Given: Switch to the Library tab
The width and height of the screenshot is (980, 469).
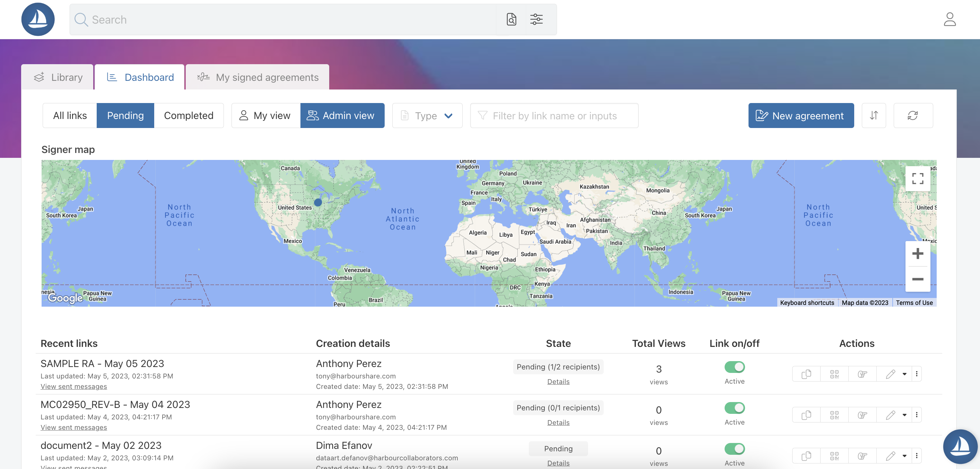Looking at the screenshot, I should (x=57, y=77).
